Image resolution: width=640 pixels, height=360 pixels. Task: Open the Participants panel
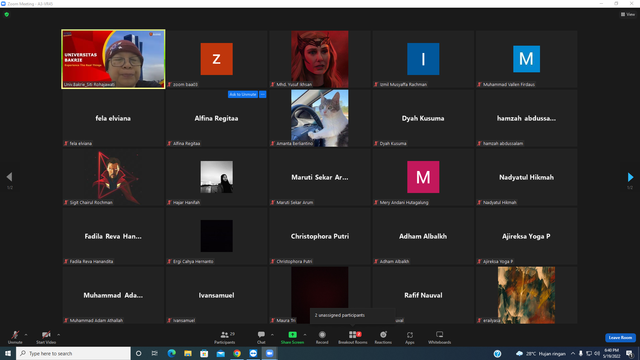[x=224, y=337]
